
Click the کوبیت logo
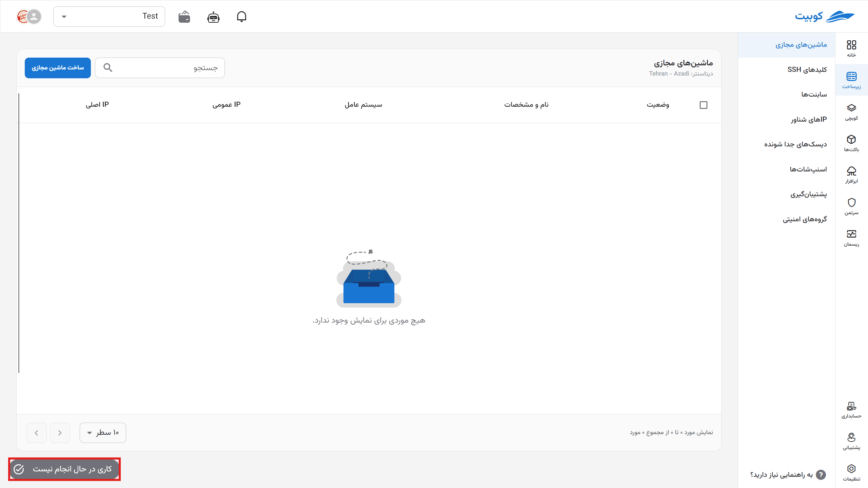825,16
